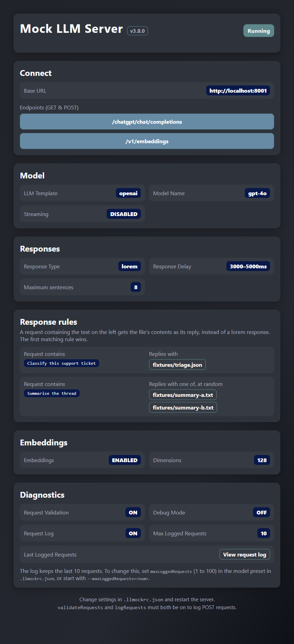This screenshot has width=294, height=644.
Task: Click the Embeddings section heading
Action: (x=44, y=443)
